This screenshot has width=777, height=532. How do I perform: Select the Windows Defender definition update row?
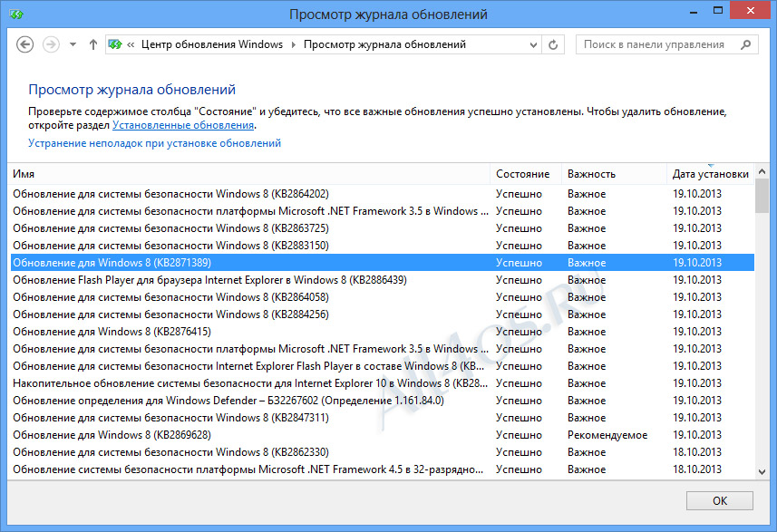coord(382,401)
